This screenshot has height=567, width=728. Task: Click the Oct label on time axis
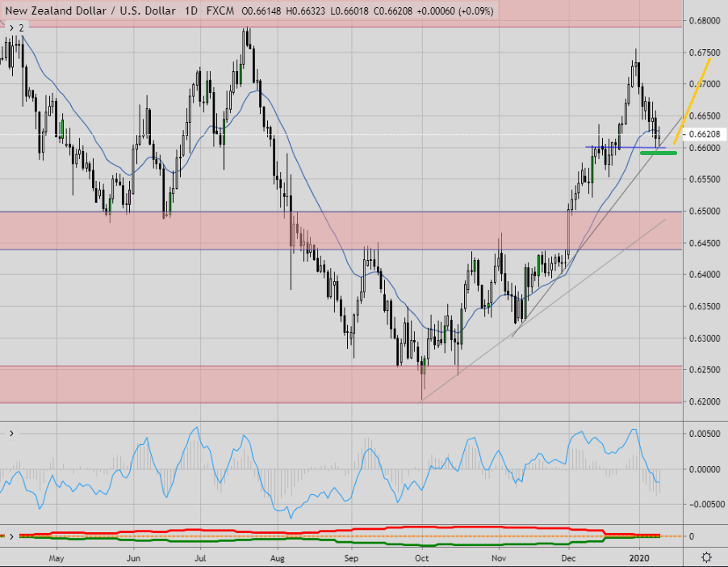click(x=421, y=558)
